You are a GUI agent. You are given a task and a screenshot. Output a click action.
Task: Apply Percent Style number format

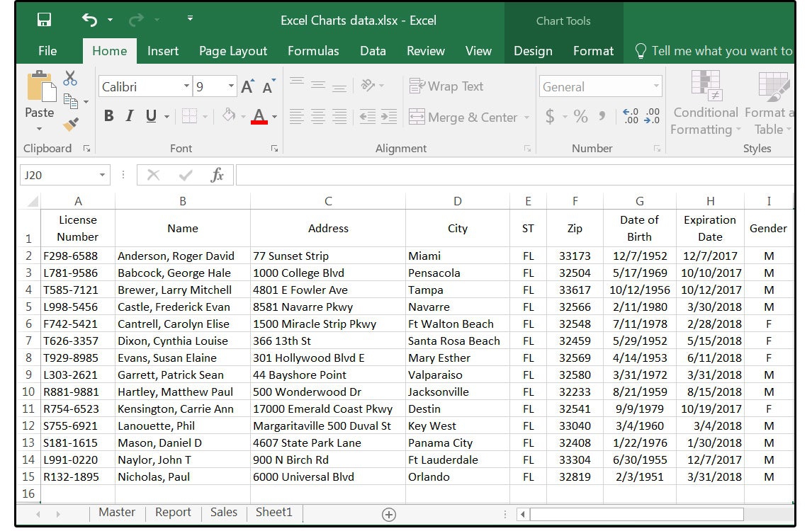click(x=580, y=117)
